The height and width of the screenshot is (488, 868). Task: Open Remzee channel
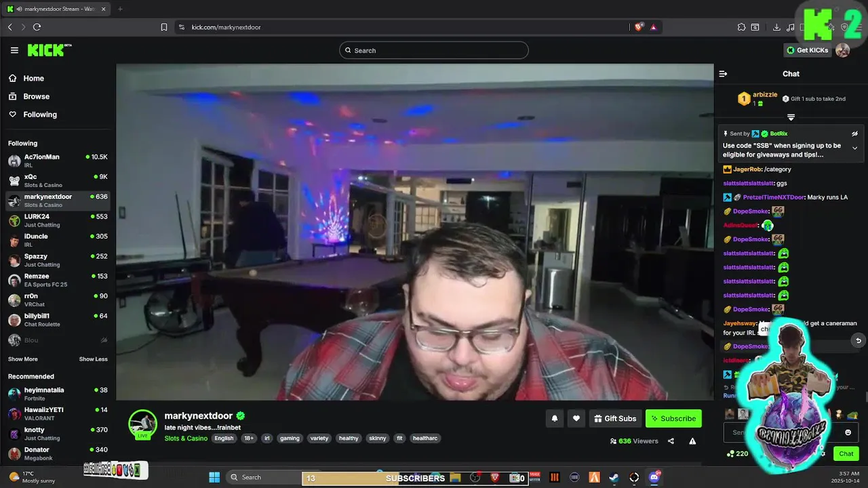coord(58,280)
